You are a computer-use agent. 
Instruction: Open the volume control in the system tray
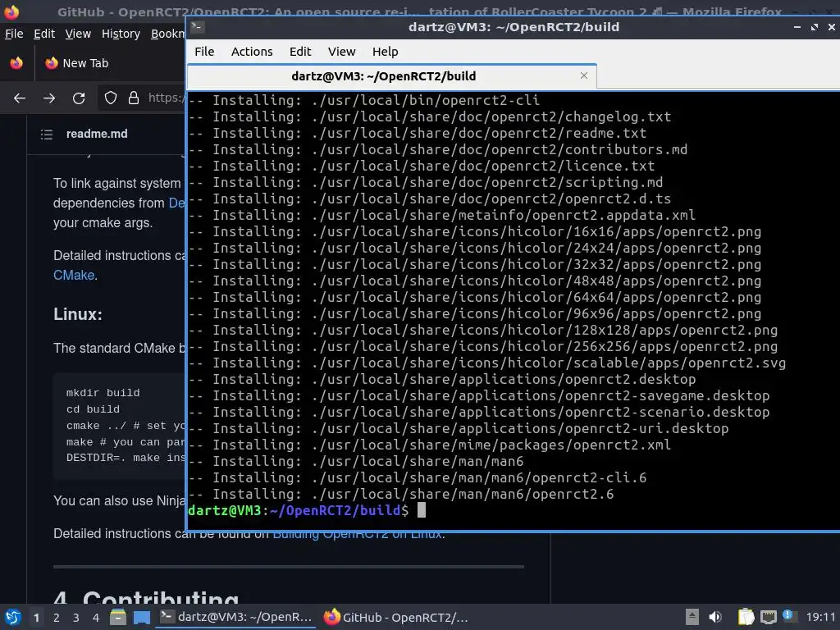[715, 617]
